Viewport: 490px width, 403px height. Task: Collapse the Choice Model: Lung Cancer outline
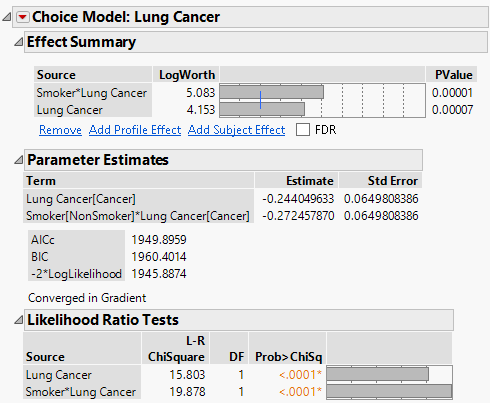pos(7,17)
